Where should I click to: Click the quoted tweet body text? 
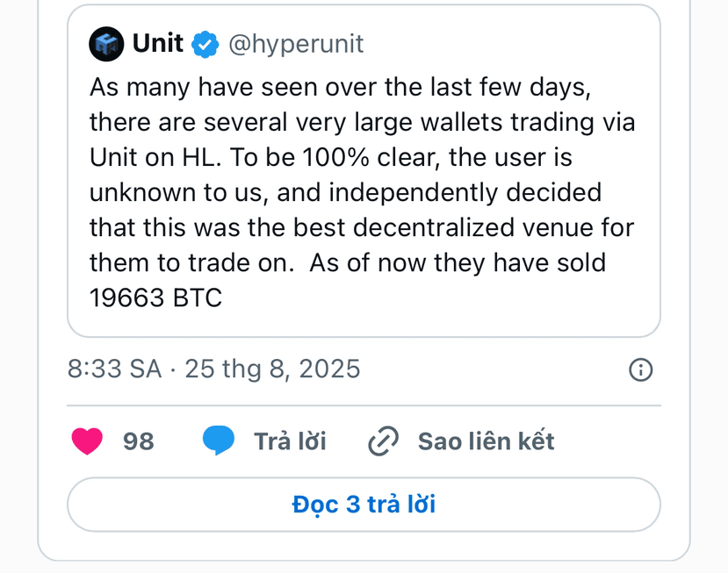(362, 192)
